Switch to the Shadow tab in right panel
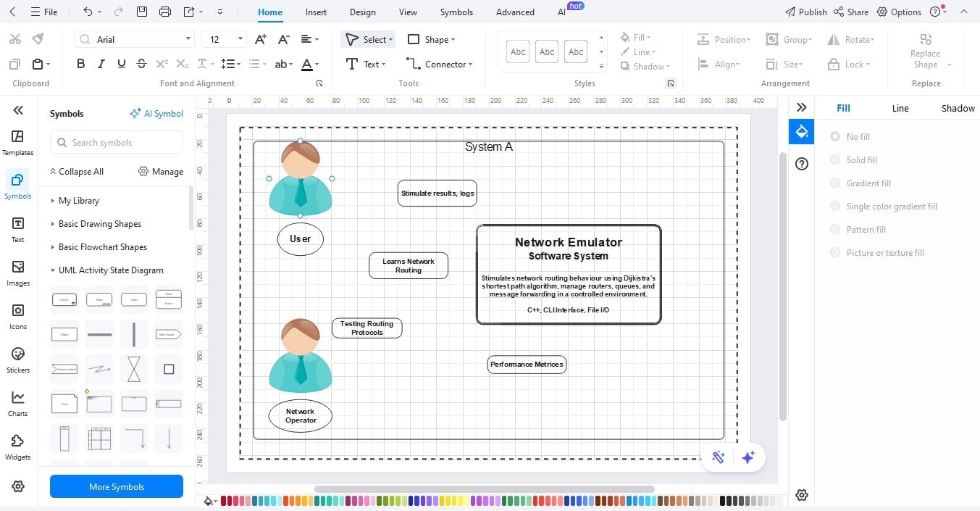The width and height of the screenshot is (980, 511). pos(958,108)
